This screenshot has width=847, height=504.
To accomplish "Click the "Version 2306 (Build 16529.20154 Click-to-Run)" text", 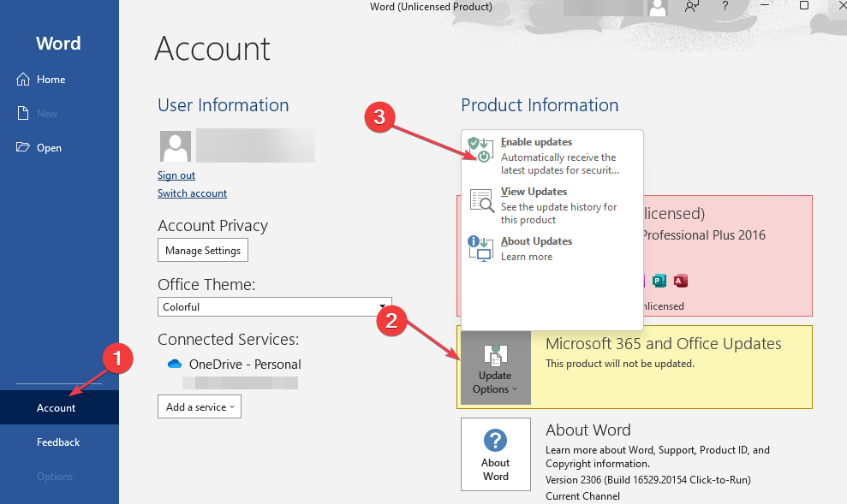I will (648, 480).
